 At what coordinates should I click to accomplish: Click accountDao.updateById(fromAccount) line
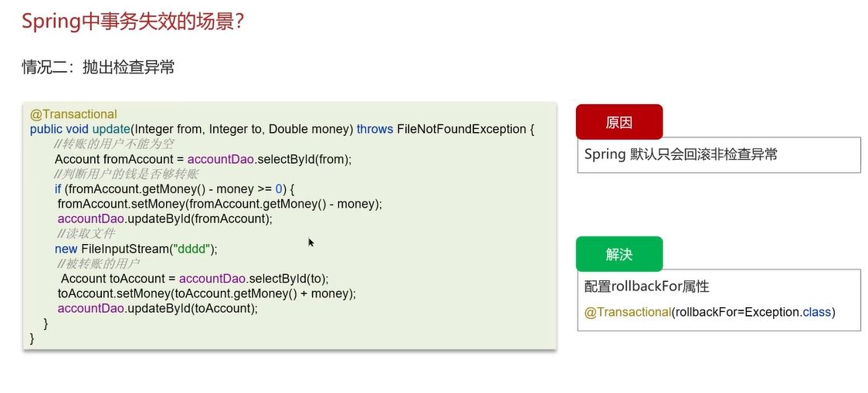point(165,219)
